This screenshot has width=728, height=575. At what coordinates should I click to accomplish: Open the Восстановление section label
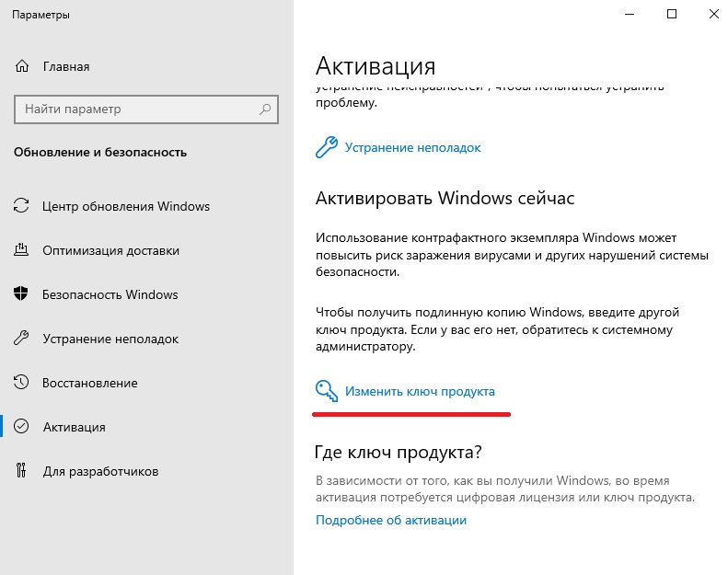(89, 383)
